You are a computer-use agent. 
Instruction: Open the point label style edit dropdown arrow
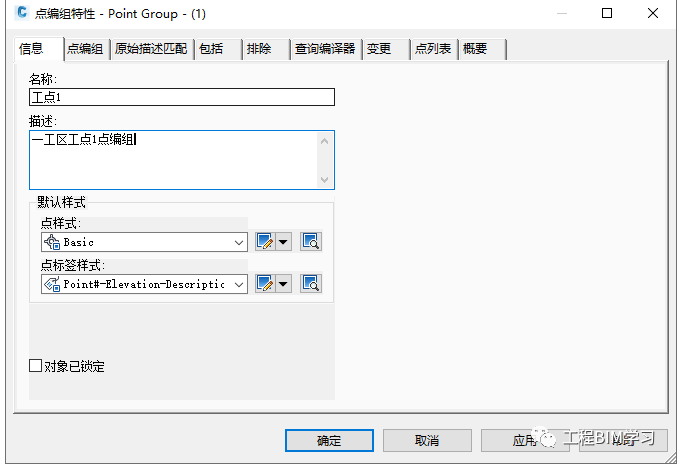tap(283, 284)
